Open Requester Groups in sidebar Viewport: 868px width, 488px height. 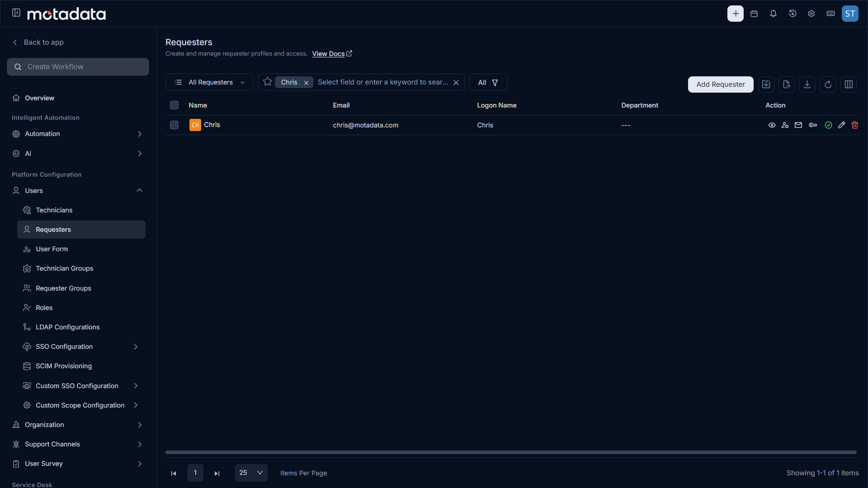pos(81,288)
